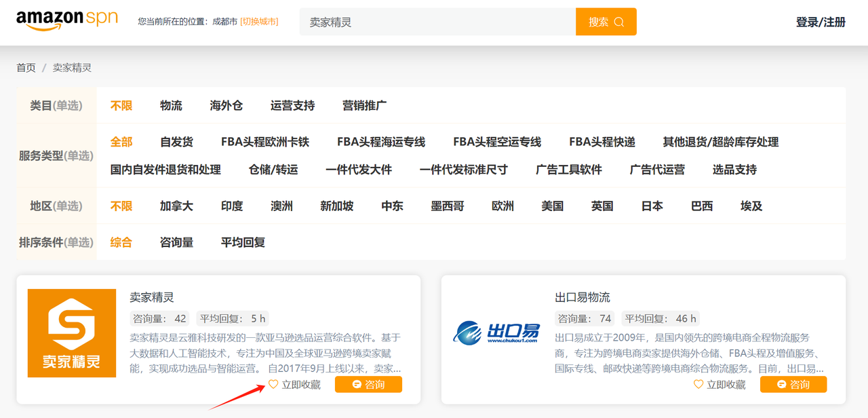Choose 广告工具软件 service type
The height and width of the screenshot is (418, 868).
[x=569, y=170]
